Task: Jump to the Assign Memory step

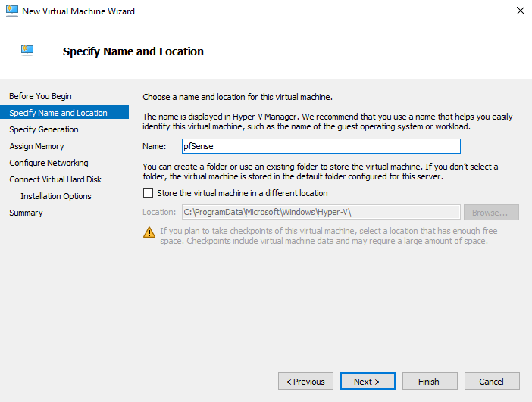Action: pyautogui.click(x=36, y=146)
